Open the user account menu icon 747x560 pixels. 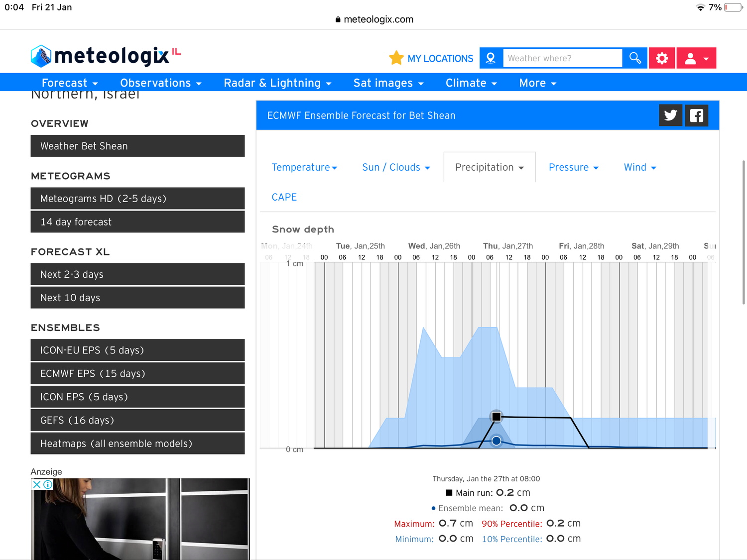[696, 58]
